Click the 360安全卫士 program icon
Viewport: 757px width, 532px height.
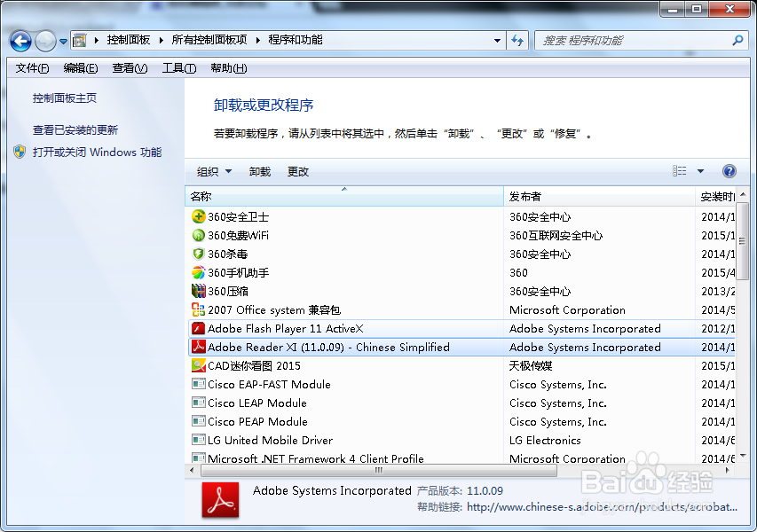tap(199, 216)
